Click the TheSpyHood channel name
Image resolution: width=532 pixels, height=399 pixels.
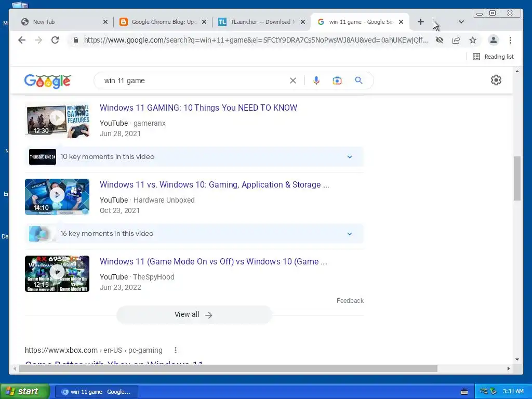153,277
